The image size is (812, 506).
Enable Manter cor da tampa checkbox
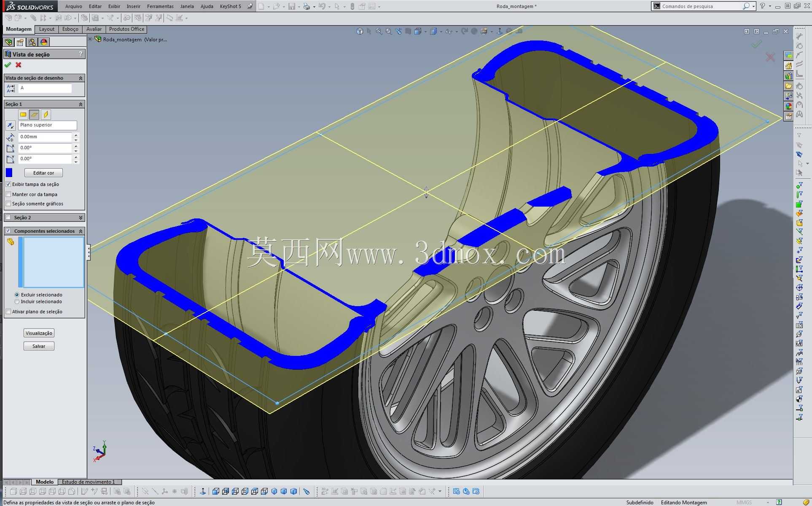point(8,194)
